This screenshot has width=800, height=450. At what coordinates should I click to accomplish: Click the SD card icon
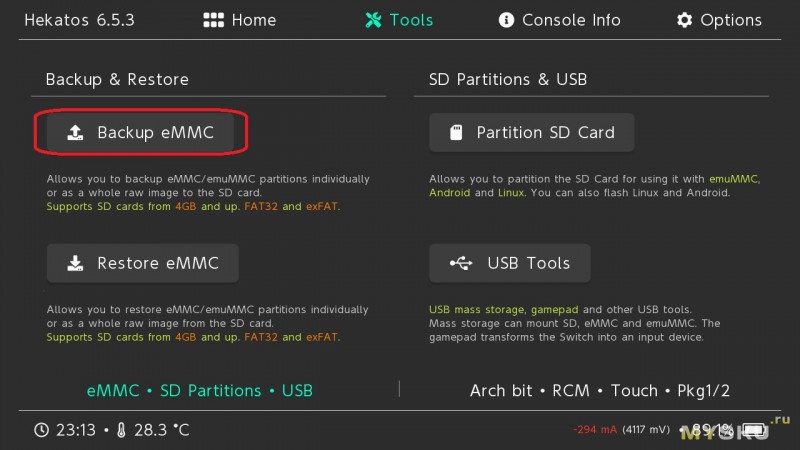coord(456,132)
